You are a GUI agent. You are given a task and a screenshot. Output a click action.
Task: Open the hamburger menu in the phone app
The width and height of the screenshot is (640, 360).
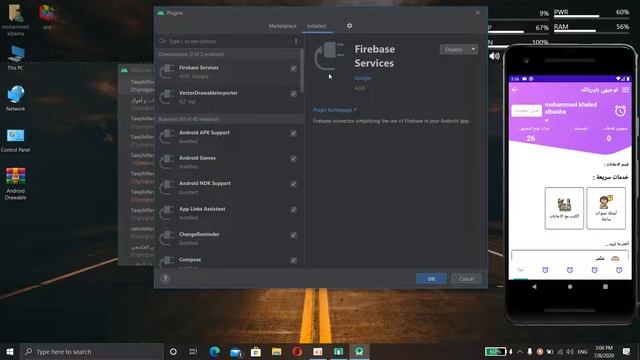pyautogui.click(x=625, y=90)
